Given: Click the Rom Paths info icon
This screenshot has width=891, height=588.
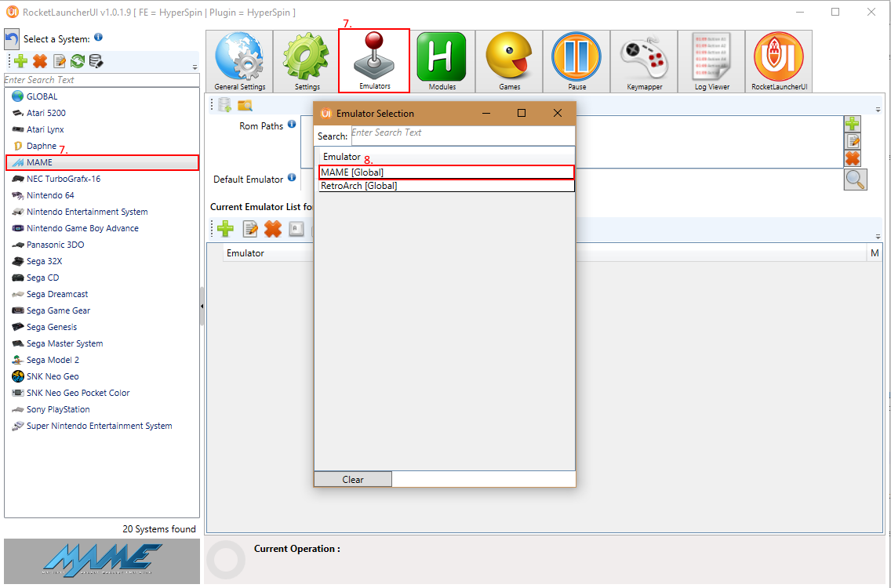Looking at the screenshot, I should tap(292, 125).
